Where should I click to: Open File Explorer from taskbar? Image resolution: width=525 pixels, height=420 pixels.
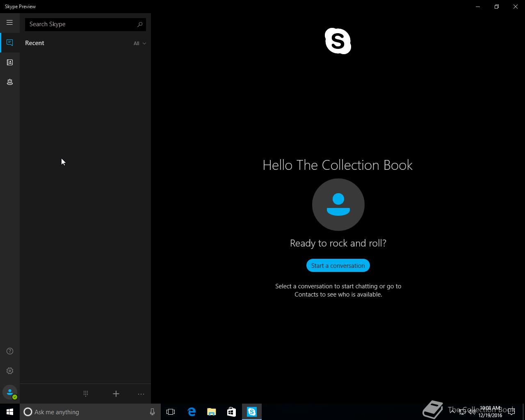point(212,412)
